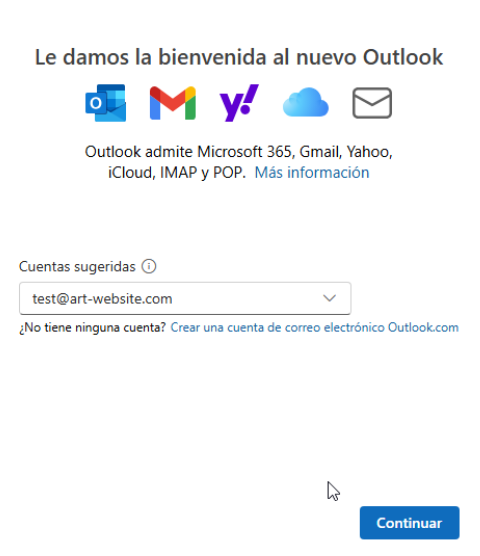Click the Cuentas sugeridas label
Screen dimensions: 480x556
(77, 267)
